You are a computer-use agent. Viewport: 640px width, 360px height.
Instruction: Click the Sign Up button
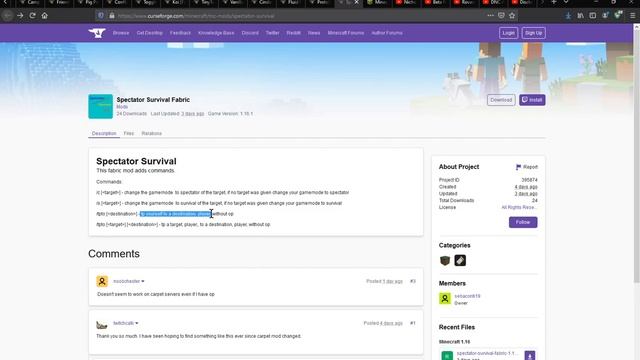pyautogui.click(x=533, y=33)
